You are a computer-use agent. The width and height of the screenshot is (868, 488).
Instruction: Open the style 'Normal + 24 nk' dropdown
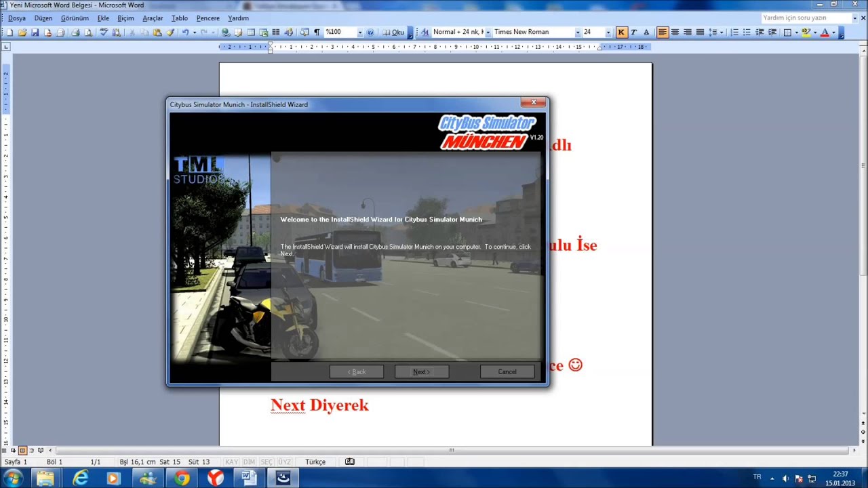click(488, 32)
